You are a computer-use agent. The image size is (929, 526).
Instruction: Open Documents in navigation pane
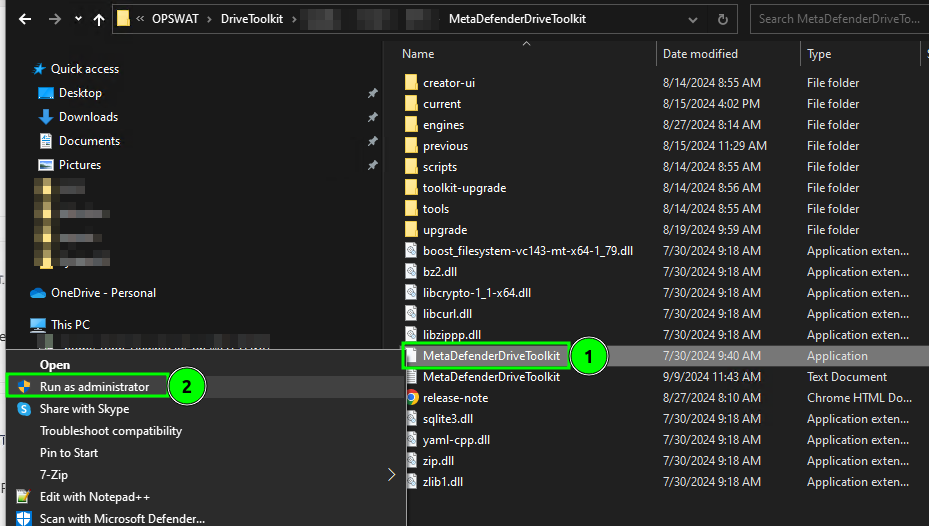pyautogui.click(x=89, y=141)
